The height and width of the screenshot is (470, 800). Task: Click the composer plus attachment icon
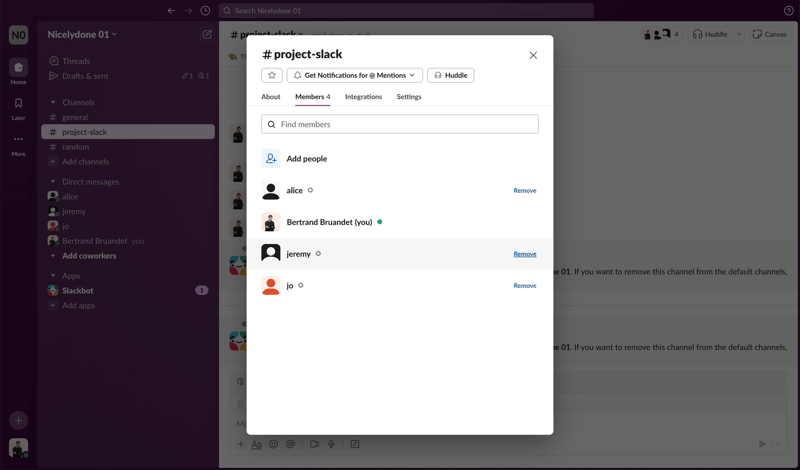pos(240,444)
